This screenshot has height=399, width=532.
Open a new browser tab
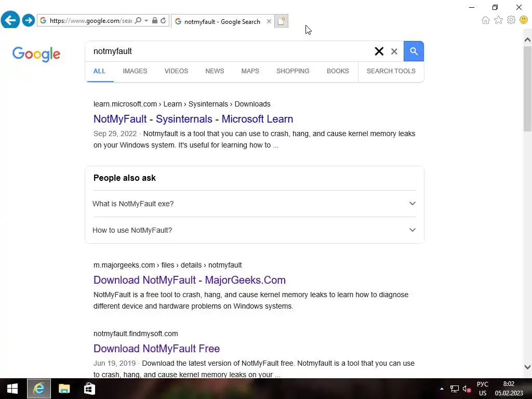281,21
